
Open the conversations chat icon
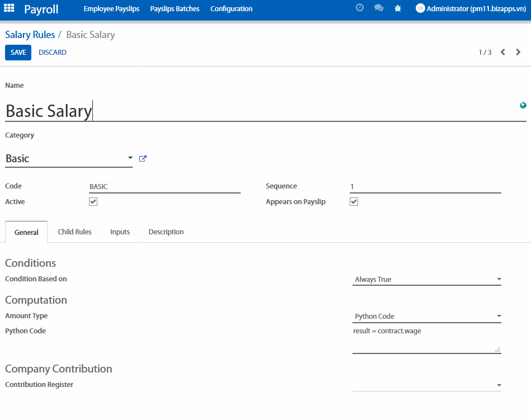(x=379, y=8)
